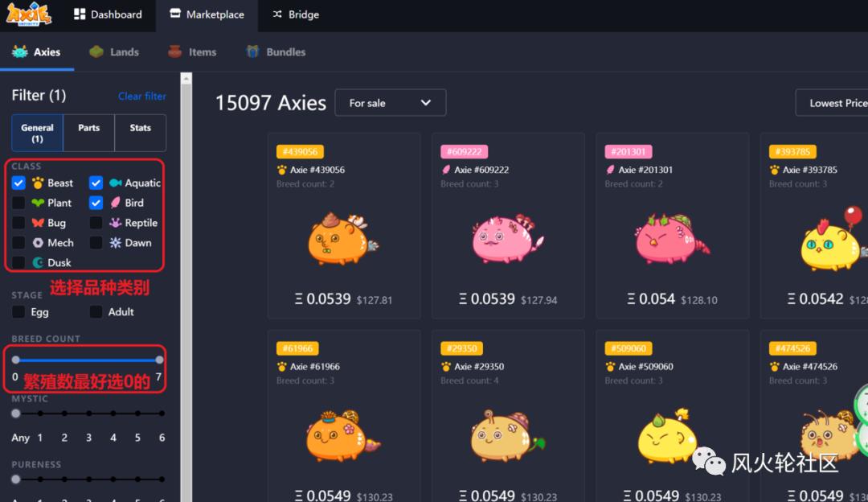Open the Lowest Price sort dropdown

[x=832, y=102]
